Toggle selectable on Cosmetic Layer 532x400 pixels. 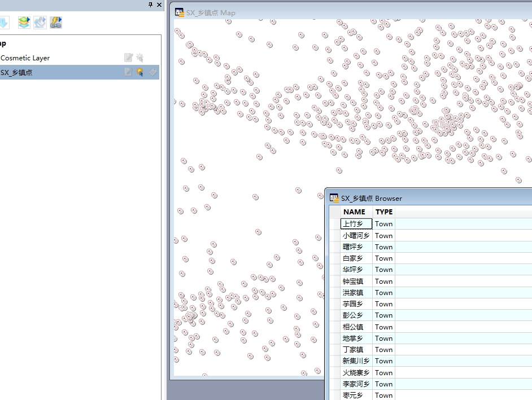click(139, 58)
